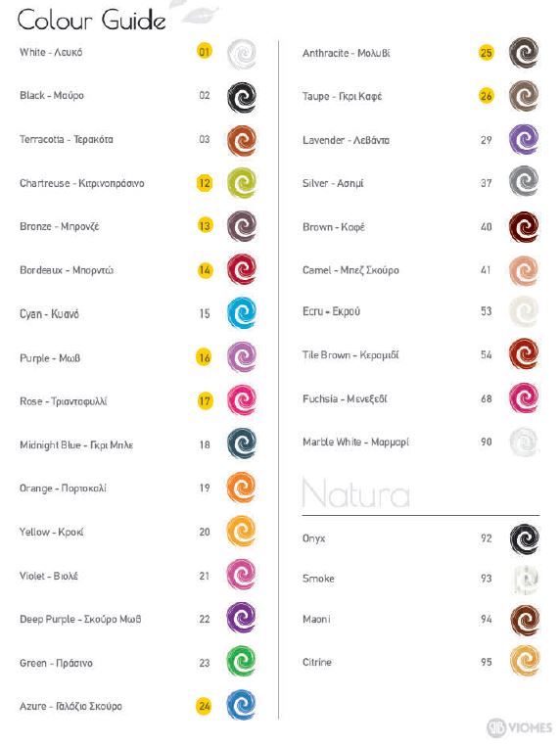Screen dimensions: 560x746
Task: Select the Azure blue swirl swatch
Action: tap(242, 705)
